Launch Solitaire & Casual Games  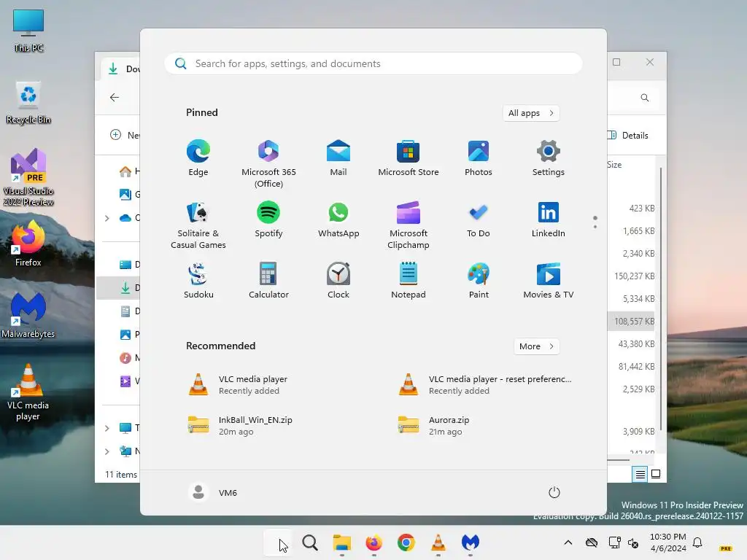click(198, 225)
